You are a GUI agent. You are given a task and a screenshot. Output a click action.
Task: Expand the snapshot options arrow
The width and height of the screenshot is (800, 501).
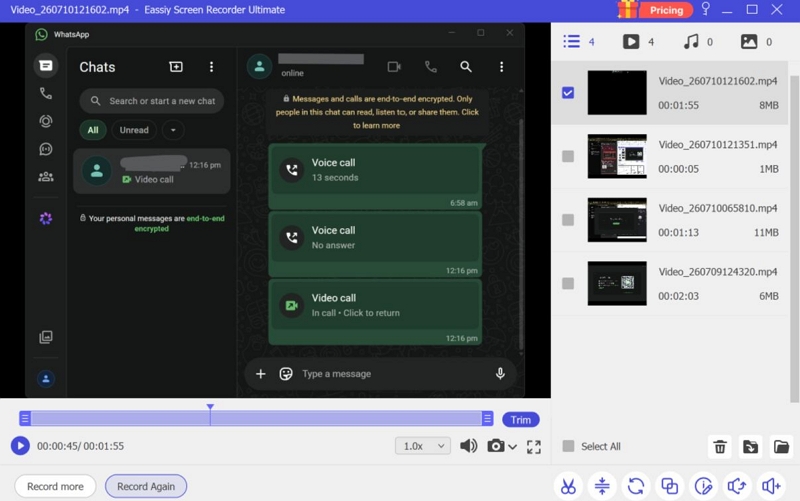513,447
